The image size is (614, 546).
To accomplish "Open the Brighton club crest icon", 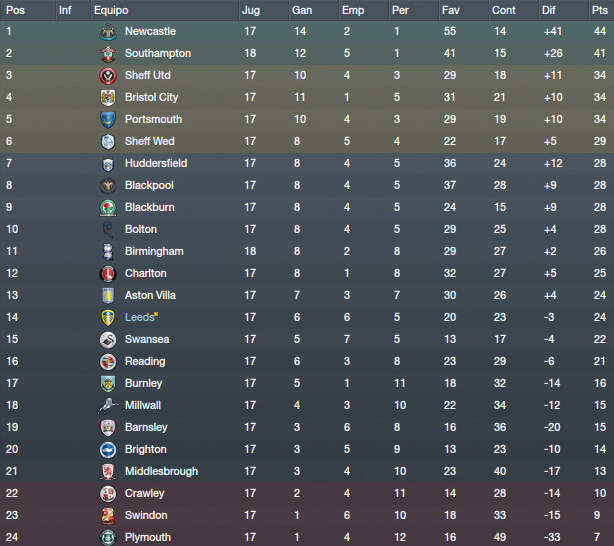I will 108,450.
